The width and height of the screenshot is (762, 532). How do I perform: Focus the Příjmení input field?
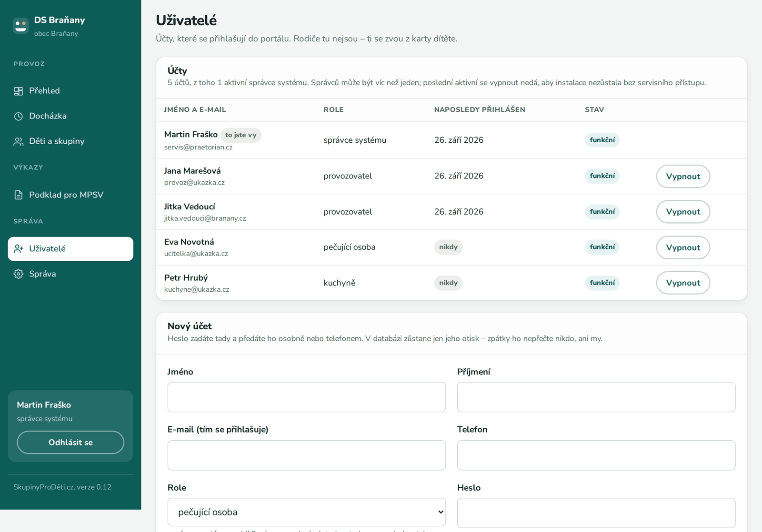tap(596, 397)
